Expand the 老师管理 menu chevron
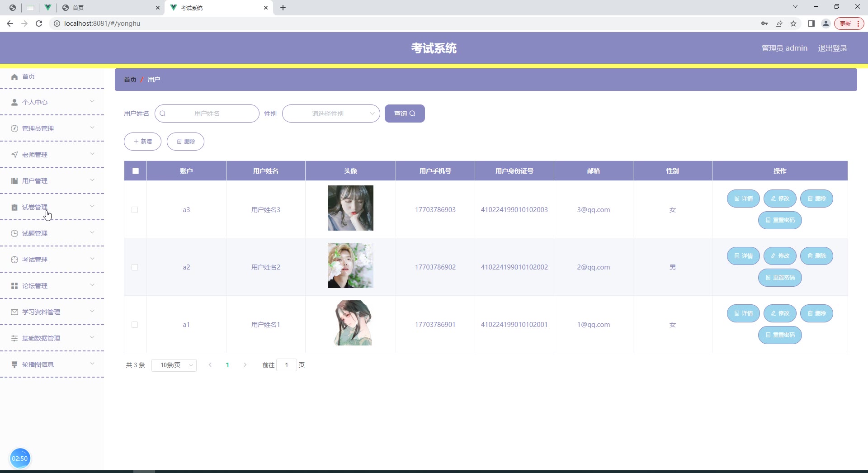This screenshot has height=473, width=868. 92,154
